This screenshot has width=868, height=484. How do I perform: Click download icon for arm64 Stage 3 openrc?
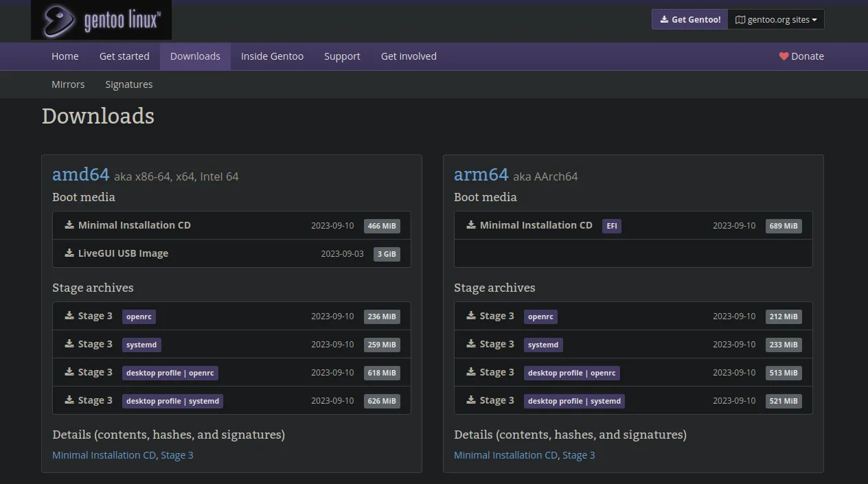point(471,316)
